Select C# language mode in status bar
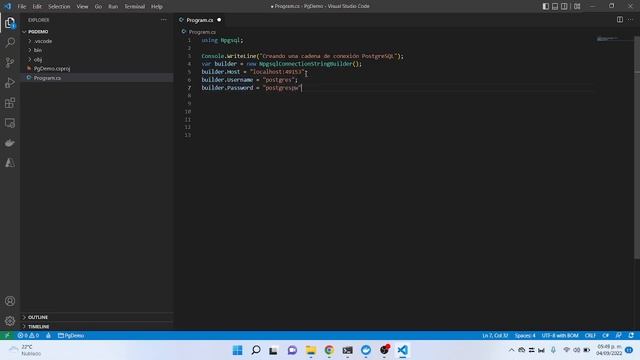Viewport: 640px width, 360px height. [606, 336]
